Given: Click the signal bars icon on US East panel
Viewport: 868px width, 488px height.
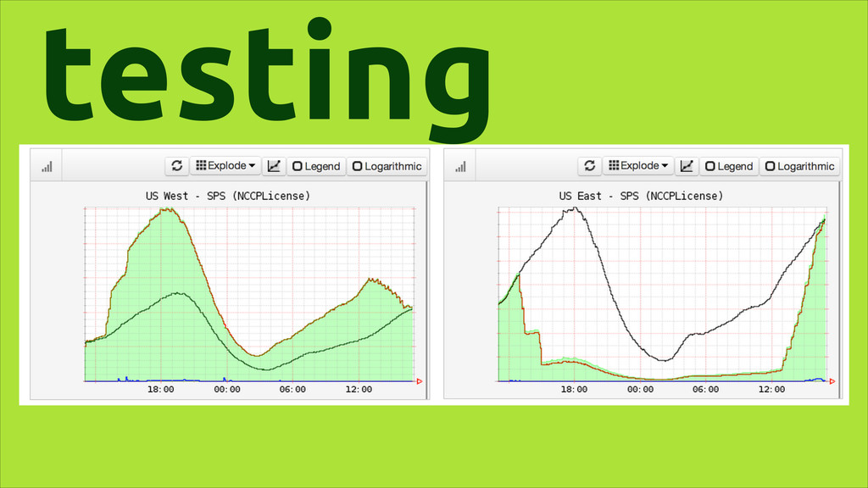Looking at the screenshot, I should [x=460, y=167].
